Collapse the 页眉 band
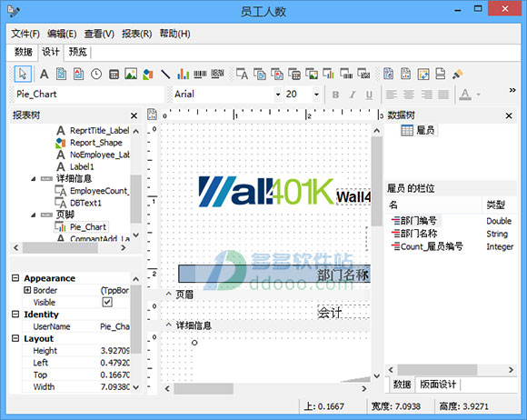Screen dimensions: 527x420 tap(169, 294)
